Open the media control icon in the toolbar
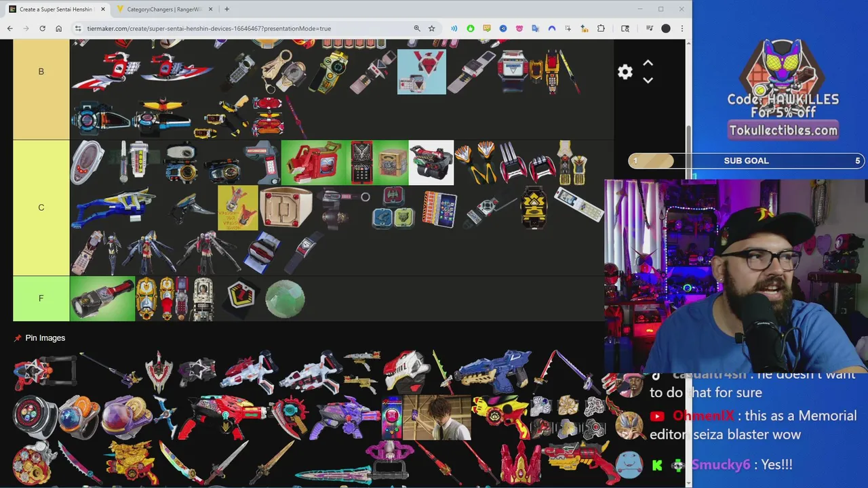This screenshot has height=488, width=868. [x=649, y=28]
